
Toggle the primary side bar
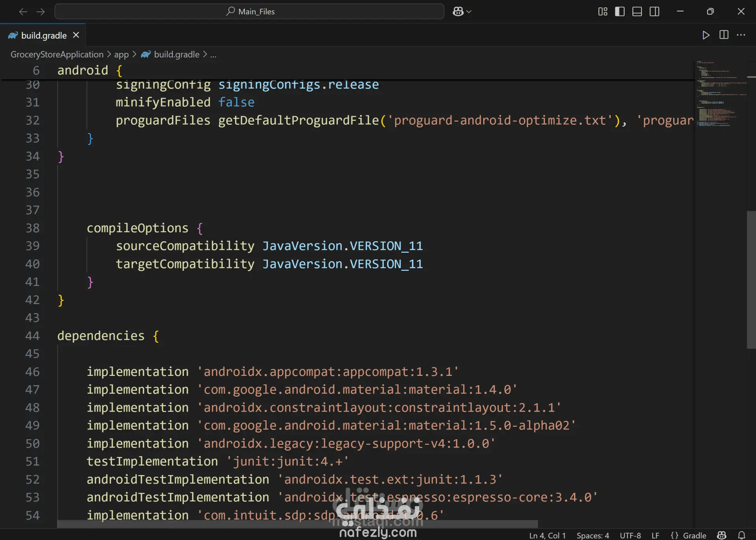(620, 11)
